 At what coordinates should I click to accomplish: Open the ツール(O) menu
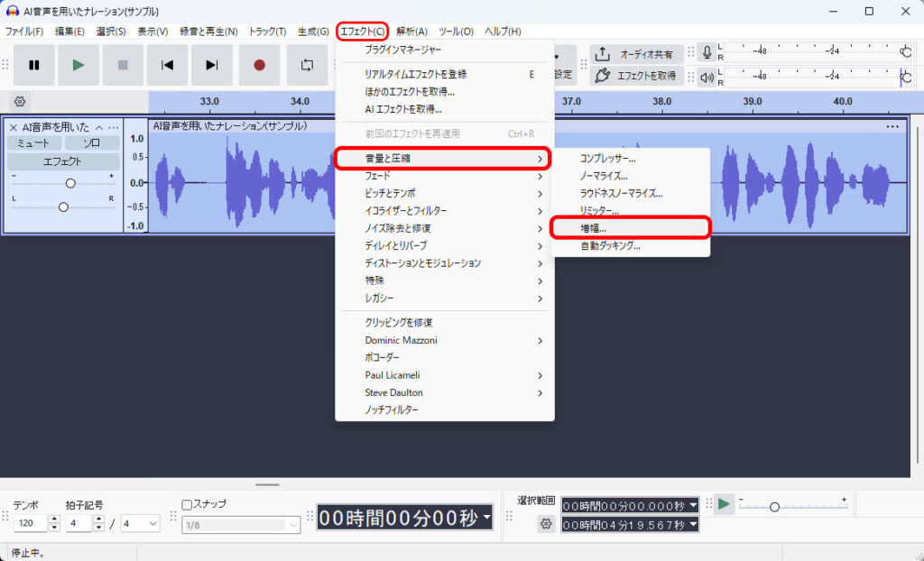456,32
